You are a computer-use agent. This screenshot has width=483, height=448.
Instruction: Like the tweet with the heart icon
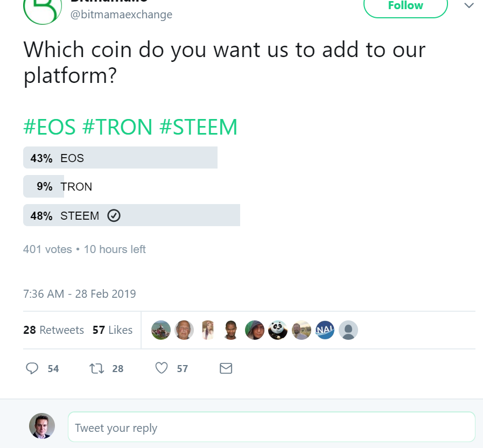pyautogui.click(x=162, y=368)
